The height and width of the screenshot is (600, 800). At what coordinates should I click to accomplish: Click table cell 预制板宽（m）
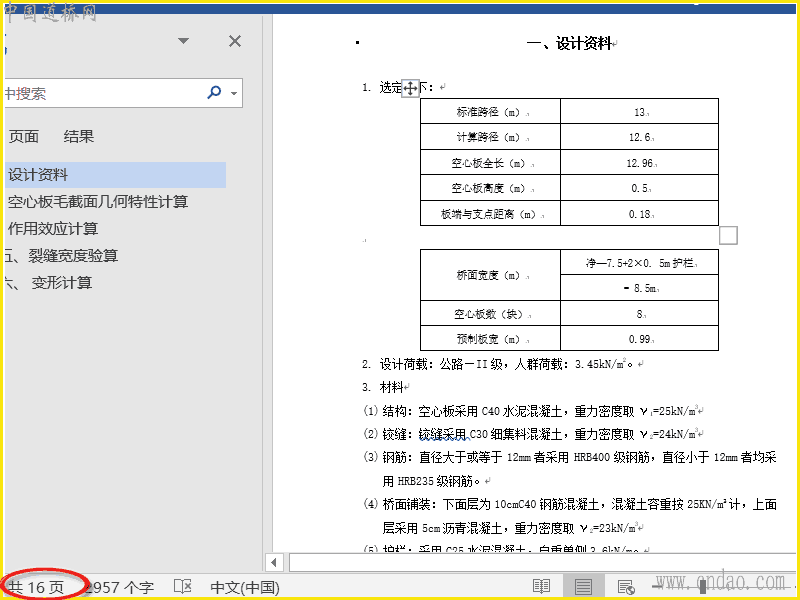point(490,339)
